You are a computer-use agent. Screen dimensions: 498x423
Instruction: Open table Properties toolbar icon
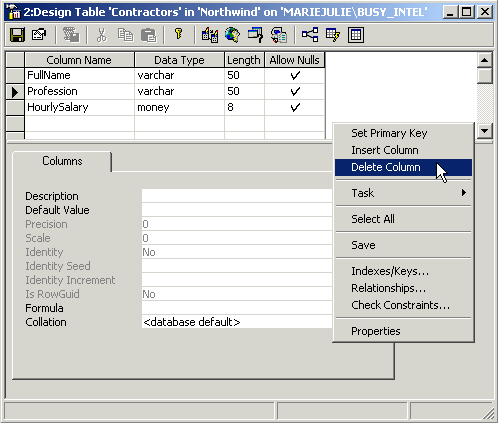[x=39, y=35]
